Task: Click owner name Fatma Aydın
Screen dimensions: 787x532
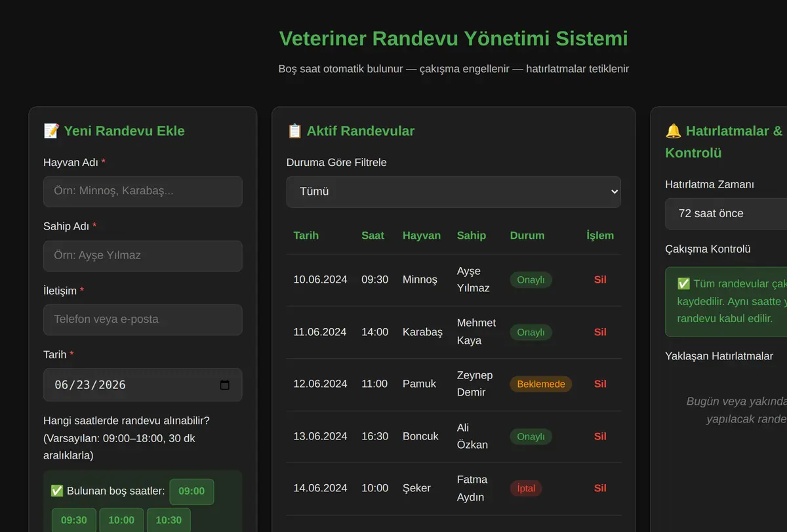Action: point(472,488)
